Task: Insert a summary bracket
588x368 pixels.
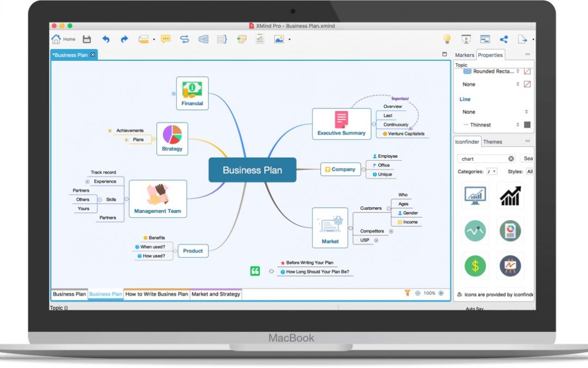Action: [222, 39]
